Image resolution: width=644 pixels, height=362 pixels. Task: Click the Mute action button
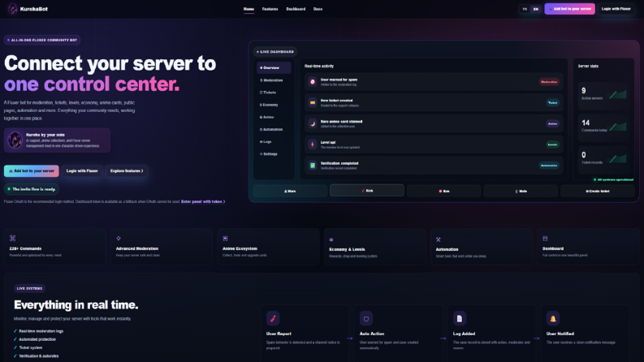521,191
